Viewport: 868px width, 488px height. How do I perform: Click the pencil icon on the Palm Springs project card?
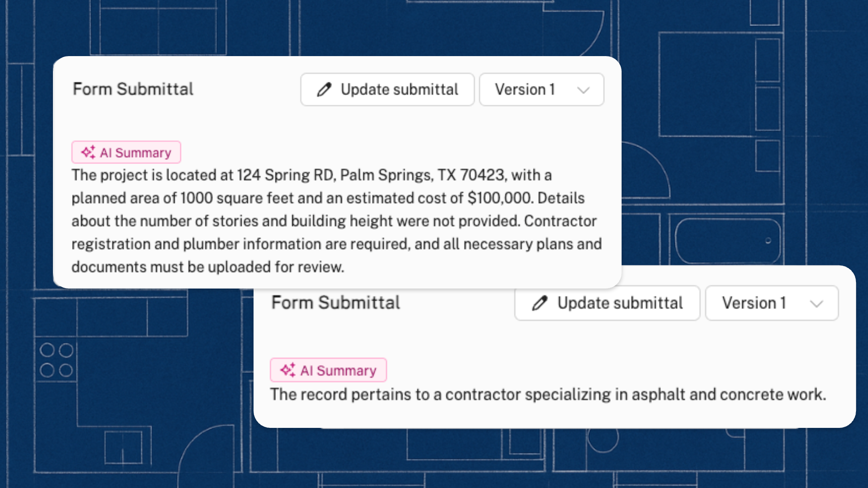(x=324, y=89)
